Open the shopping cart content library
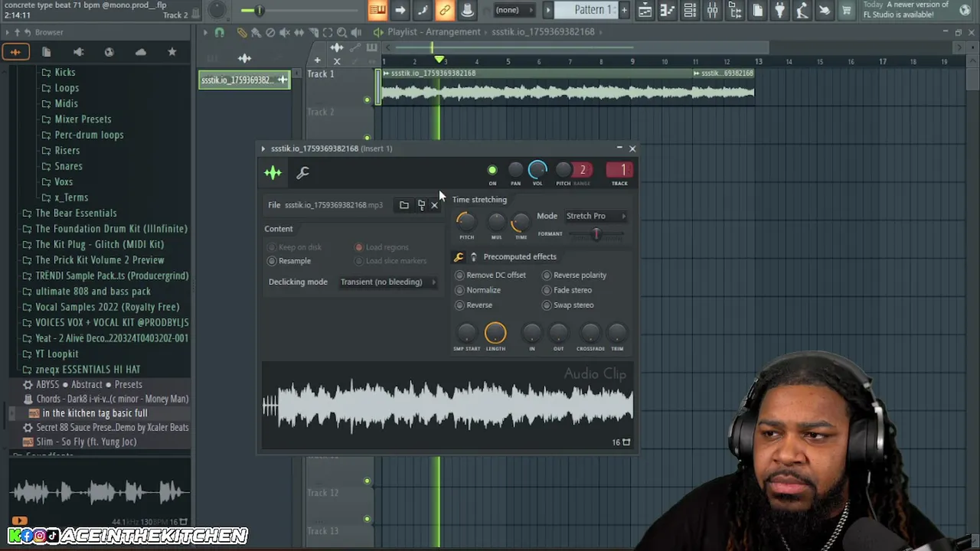 [846, 10]
